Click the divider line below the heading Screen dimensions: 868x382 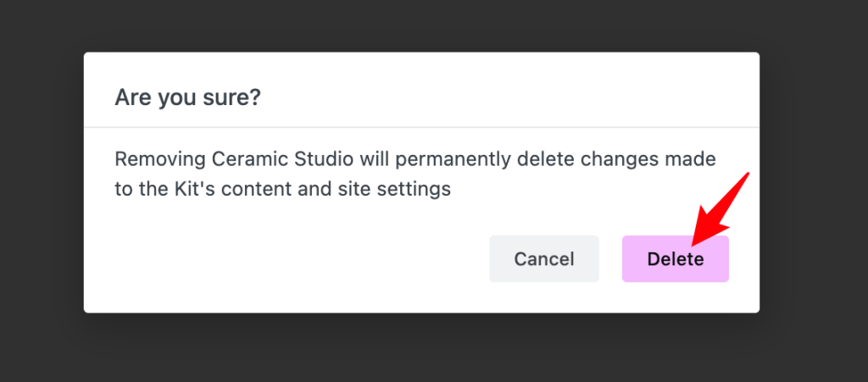click(x=422, y=127)
